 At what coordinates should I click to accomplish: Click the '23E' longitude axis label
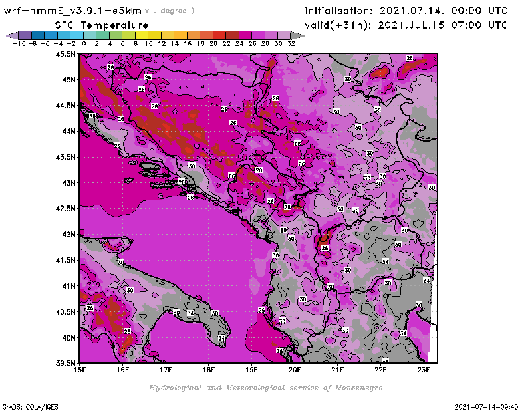click(424, 370)
